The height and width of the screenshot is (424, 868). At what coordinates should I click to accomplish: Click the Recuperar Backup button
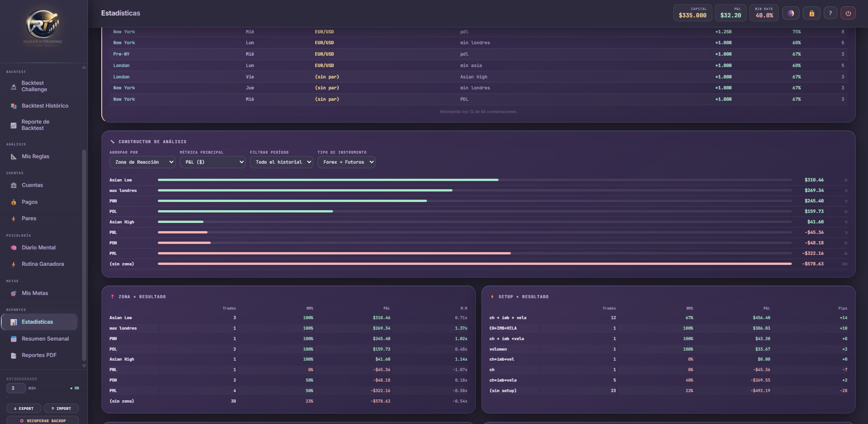(42, 421)
